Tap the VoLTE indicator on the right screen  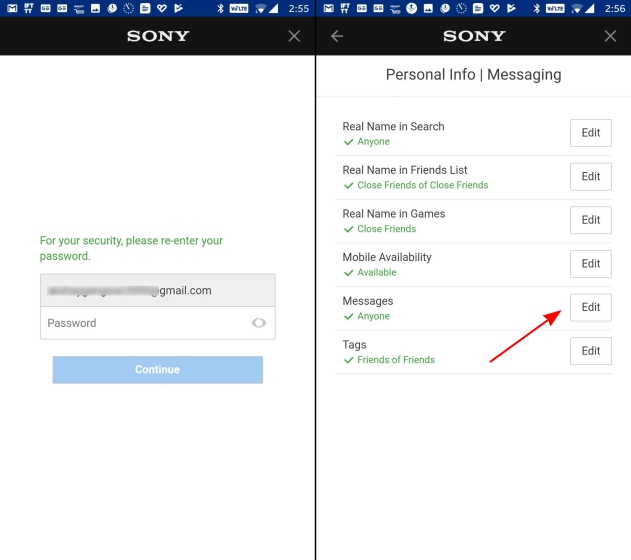(x=555, y=8)
